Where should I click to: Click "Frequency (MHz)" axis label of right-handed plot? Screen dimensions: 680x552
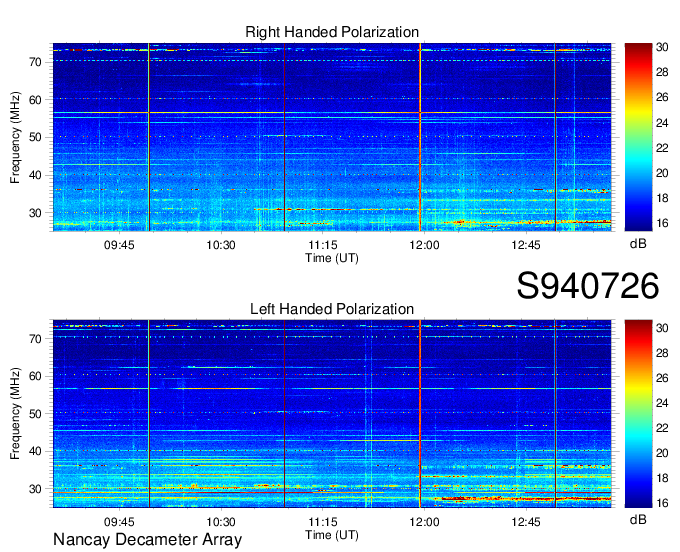(x=15, y=137)
